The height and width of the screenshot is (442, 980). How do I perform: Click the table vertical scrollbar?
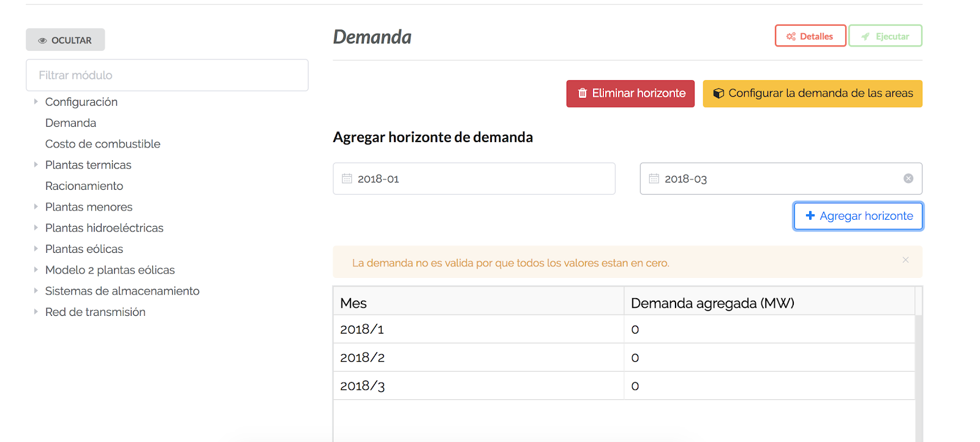point(919,378)
